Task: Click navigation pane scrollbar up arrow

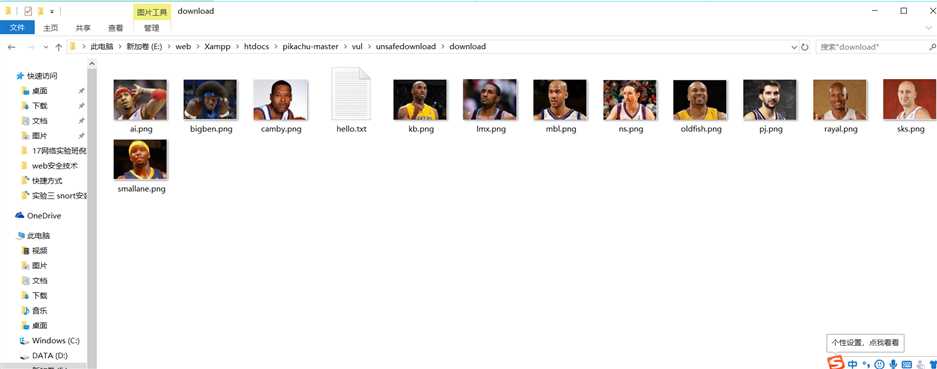Action: [x=92, y=63]
